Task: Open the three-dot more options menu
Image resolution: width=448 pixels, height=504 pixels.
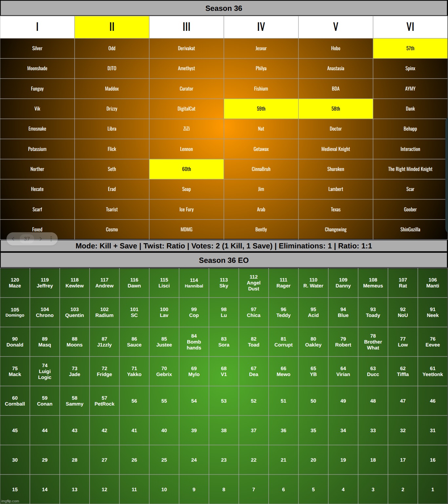Action: coord(51,239)
